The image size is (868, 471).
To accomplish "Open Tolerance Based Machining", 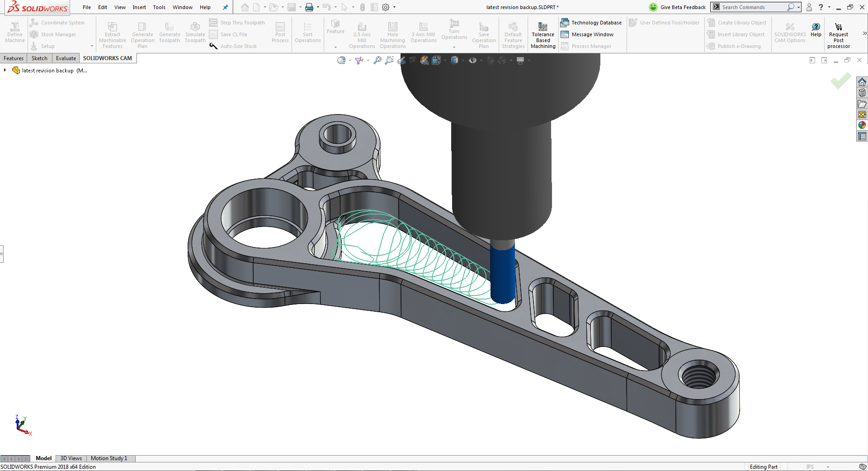I will coord(542,34).
